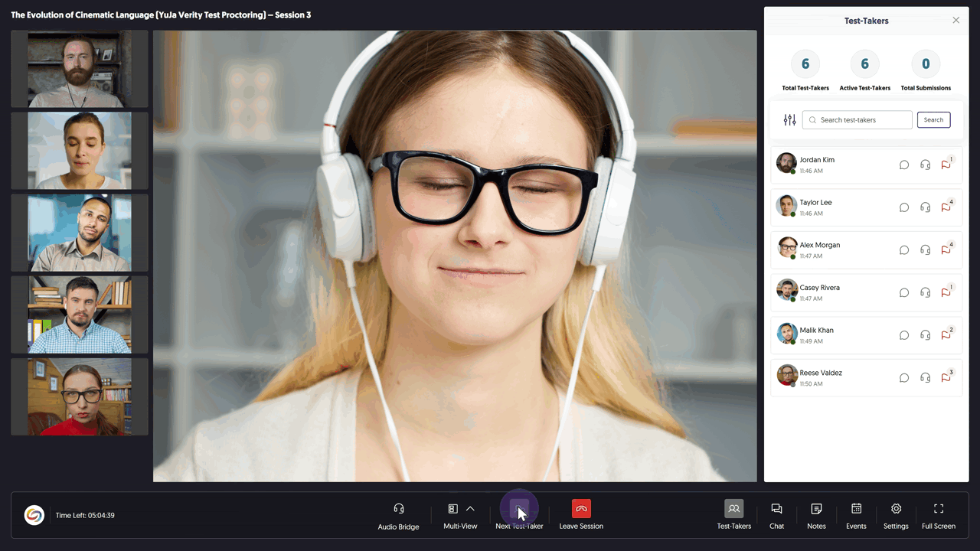The height and width of the screenshot is (551, 980).
Task: Open Settings gear in toolbar
Action: (896, 509)
